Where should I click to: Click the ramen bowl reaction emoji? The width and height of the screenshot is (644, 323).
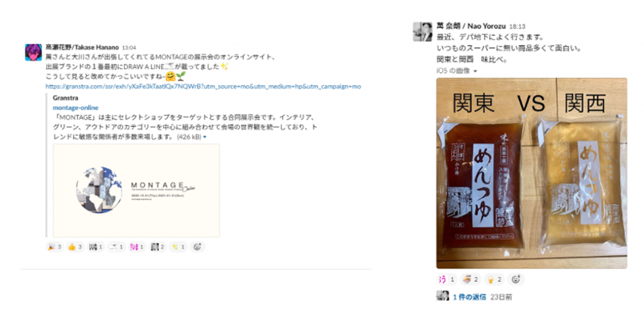pos(470,280)
